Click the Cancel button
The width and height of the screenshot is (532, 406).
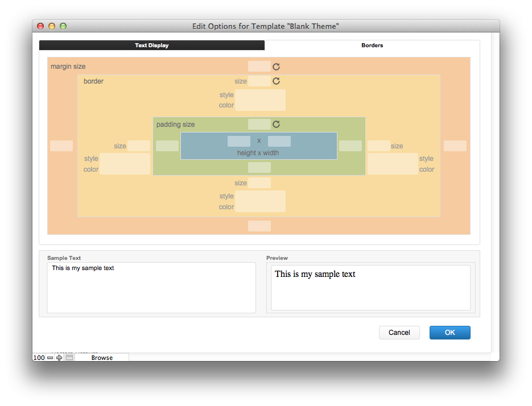coord(399,333)
